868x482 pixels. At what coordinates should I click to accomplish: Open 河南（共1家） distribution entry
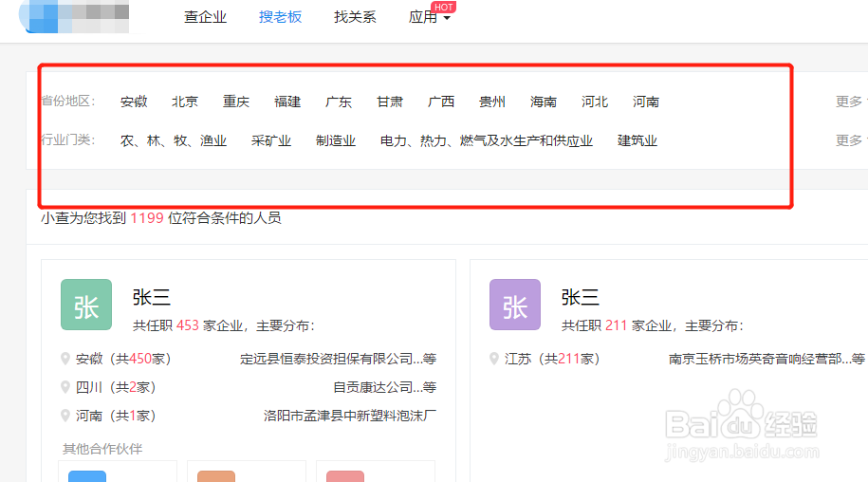pos(116,415)
